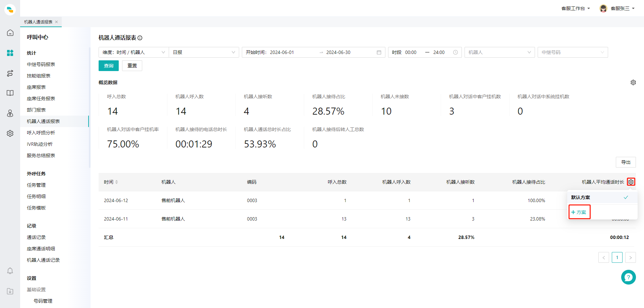The width and height of the screenshot is (644, 308).
Task: Open overview data settings gear
Action: 633,82
